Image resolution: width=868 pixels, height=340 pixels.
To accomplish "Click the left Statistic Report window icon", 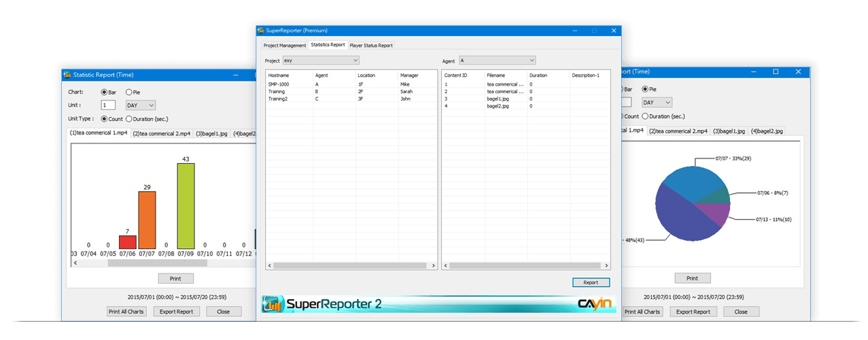I will tap(67, 75).
